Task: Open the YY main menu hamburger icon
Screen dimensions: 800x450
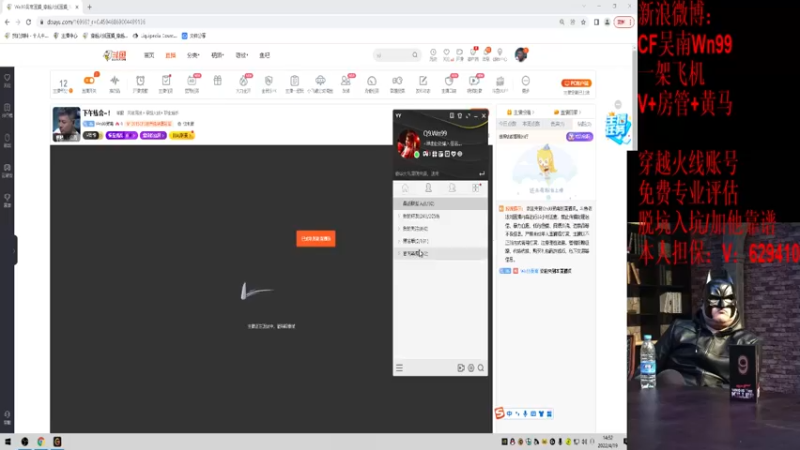Action: pyautogui.click(x=399, y=368)
